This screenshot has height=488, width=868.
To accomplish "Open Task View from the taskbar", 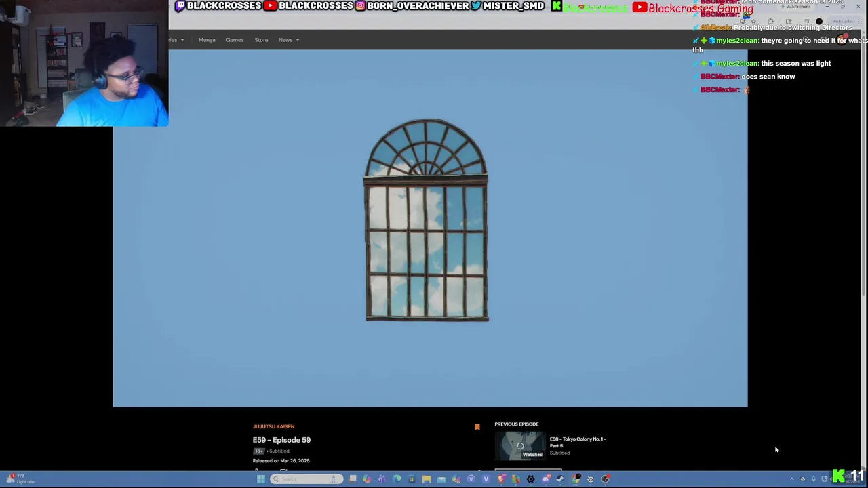I will pos(353,479).
